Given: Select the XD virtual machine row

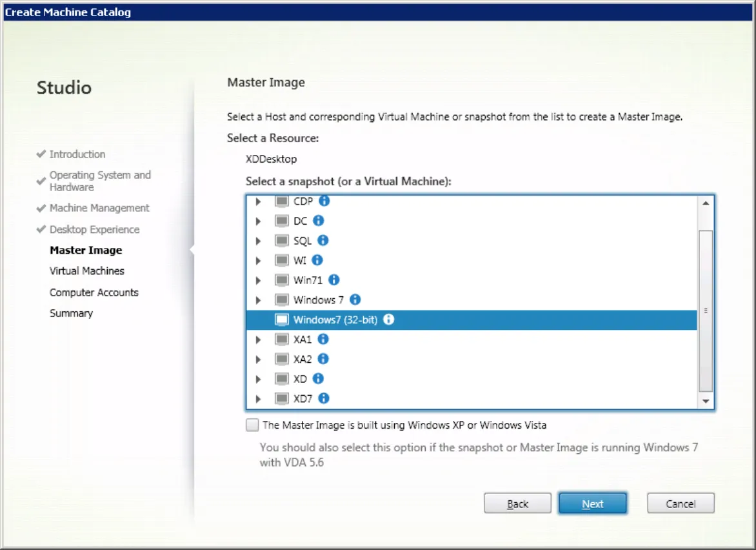Looking at the screenshot, I should pos(472,379).
